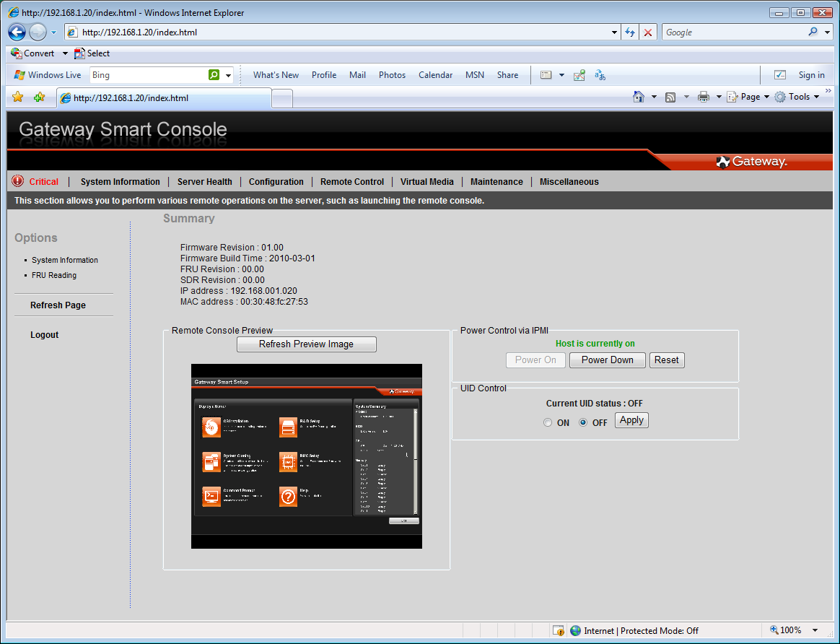Open the Miscellaneous menu
This screenshot has height=644, width=840.
[569, 182]
